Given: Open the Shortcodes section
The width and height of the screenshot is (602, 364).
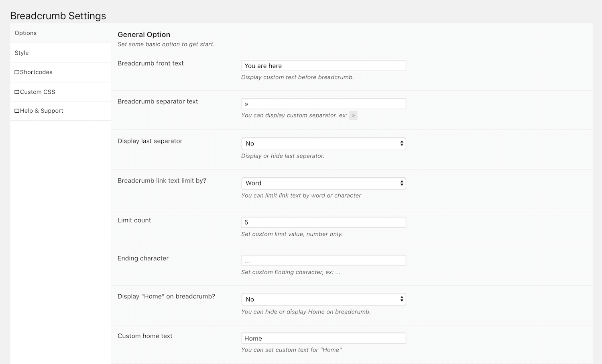Looking at the screenshot, I should pos(37,72).
